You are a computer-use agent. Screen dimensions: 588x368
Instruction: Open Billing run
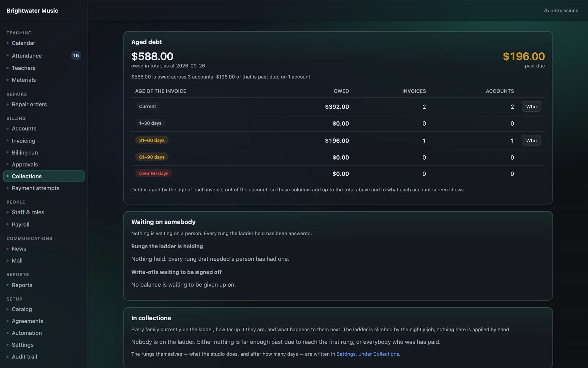[44, 152]
